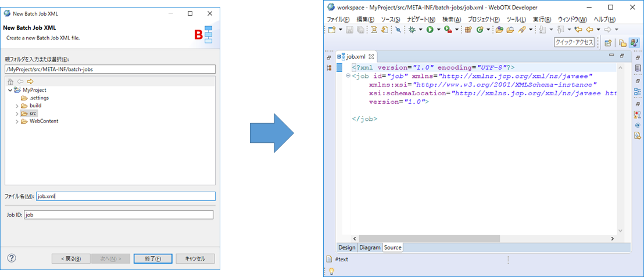
Task: Collapse the job element fold marker
Action: 348,76
